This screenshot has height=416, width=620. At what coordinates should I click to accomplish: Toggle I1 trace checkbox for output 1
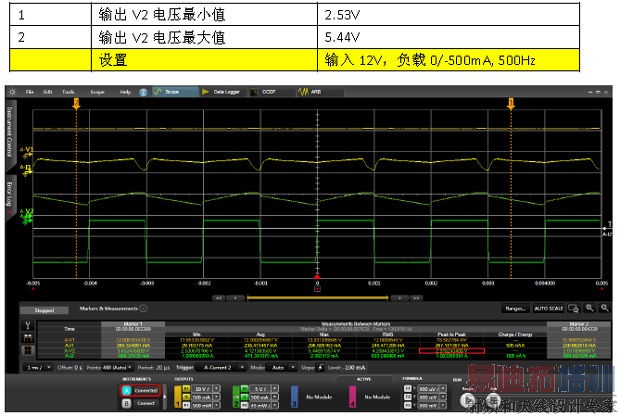pos(186,397)
